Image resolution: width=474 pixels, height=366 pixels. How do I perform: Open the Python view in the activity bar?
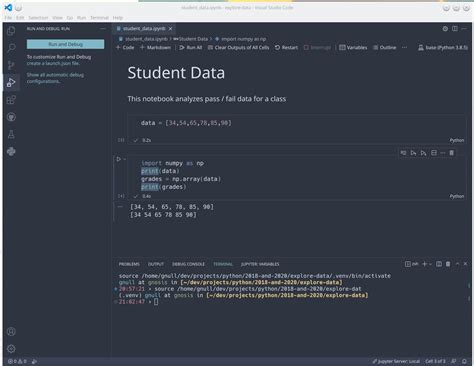pyautogui.click(x=11, y=152)
